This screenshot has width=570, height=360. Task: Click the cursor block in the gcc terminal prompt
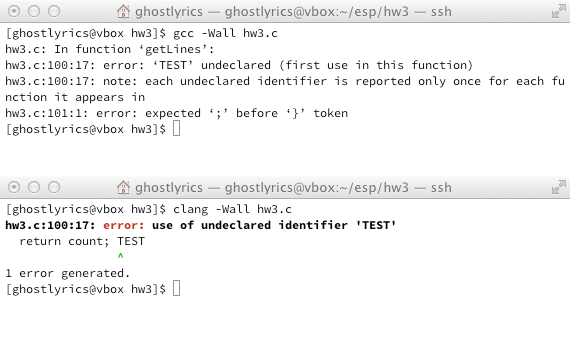point(176,129)
